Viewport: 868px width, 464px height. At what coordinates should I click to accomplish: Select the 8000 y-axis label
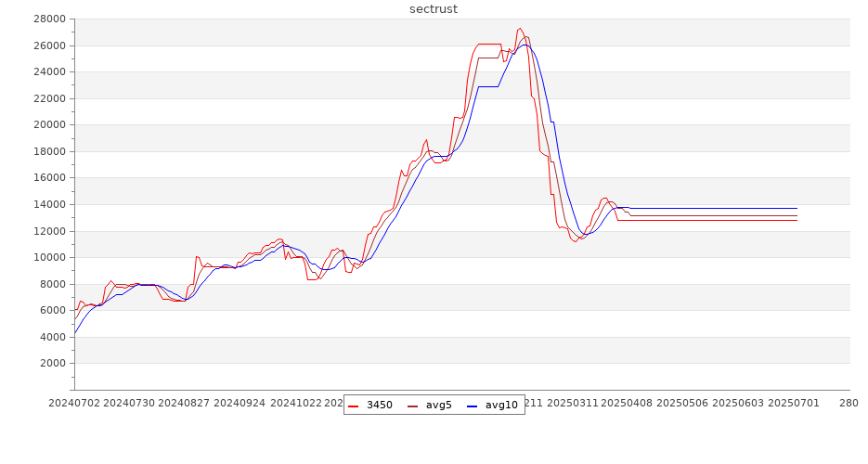50,284
